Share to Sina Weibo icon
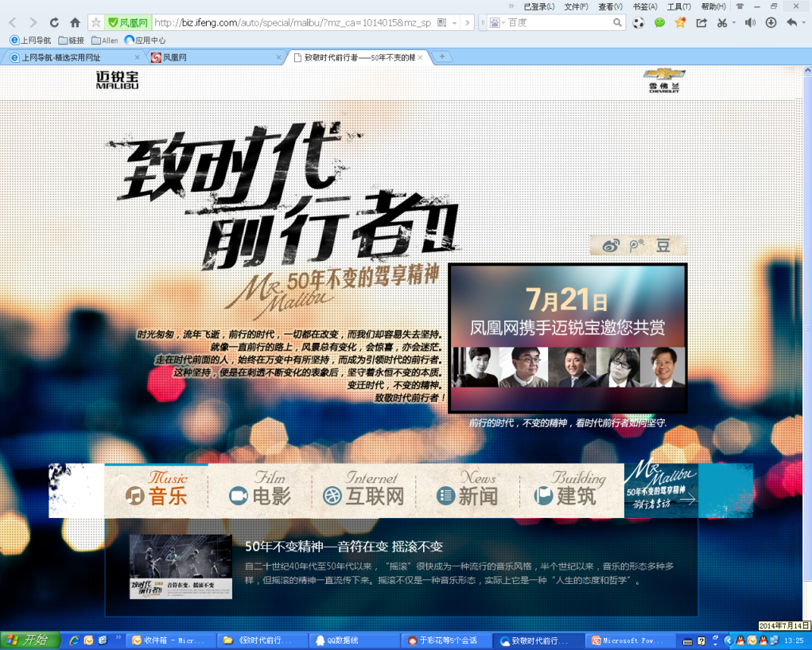The width and height of the screenshot is (812, 650). [x=611, y=245]
